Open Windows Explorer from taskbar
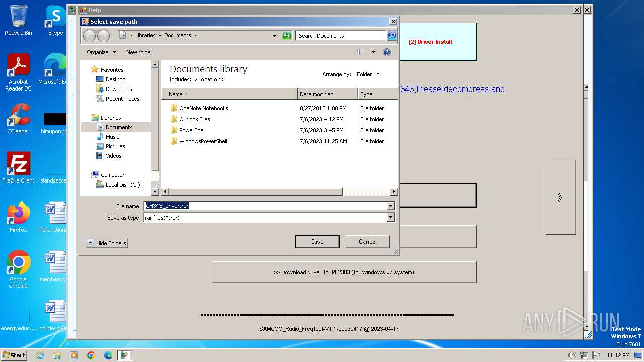The image size is (644, 362). click(57, 355)
